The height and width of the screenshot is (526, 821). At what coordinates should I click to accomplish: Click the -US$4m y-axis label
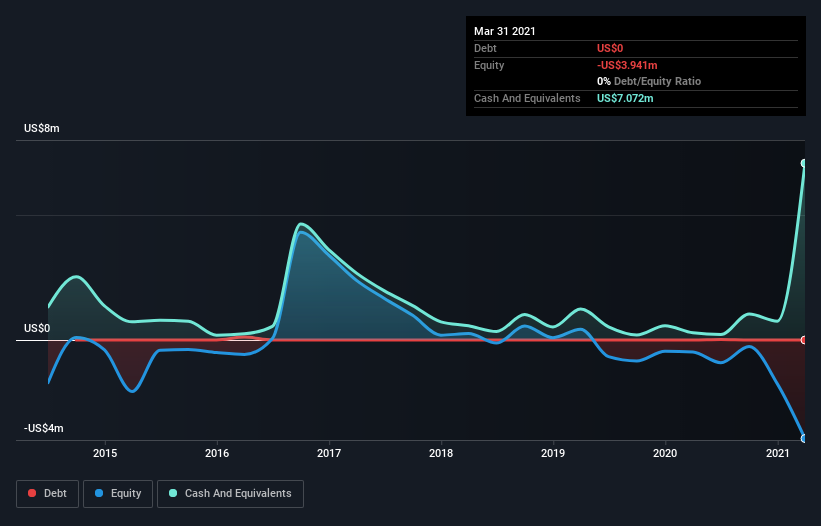(x=44, y=428)
